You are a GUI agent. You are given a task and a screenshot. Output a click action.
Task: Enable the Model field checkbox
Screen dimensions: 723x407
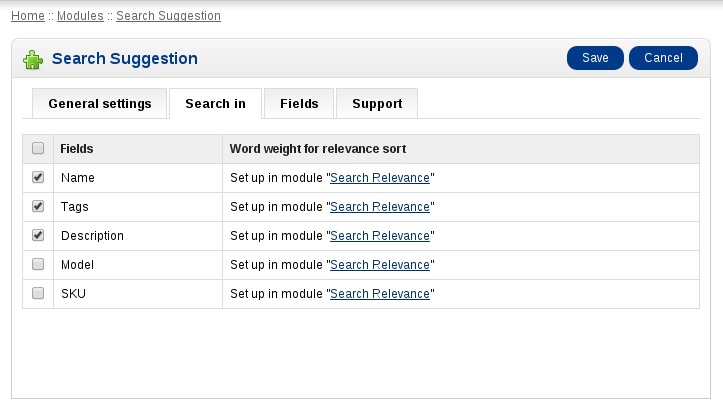coord(38,264)
